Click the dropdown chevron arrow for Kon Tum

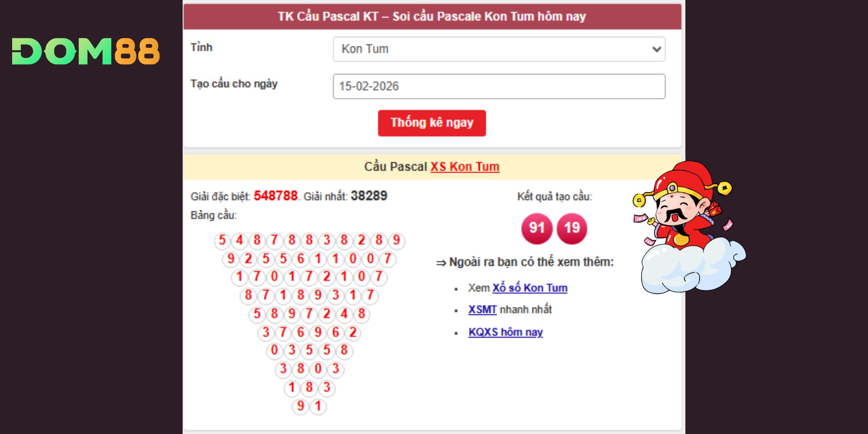coord(656,49)
